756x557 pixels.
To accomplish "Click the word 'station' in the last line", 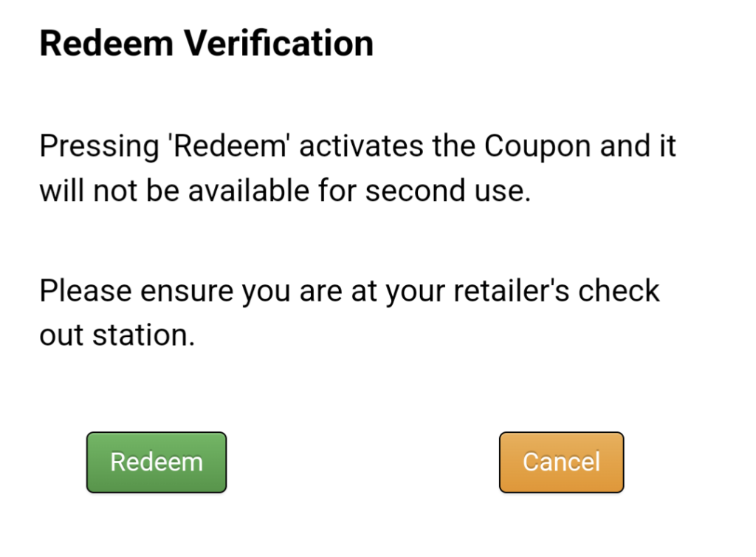I will coord(142,336).
